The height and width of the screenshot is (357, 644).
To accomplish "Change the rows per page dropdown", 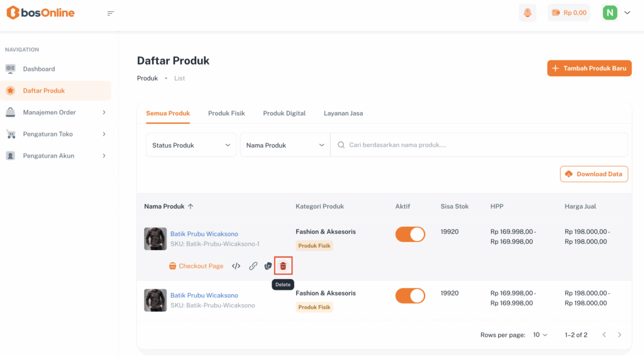I will coord(540,335).
